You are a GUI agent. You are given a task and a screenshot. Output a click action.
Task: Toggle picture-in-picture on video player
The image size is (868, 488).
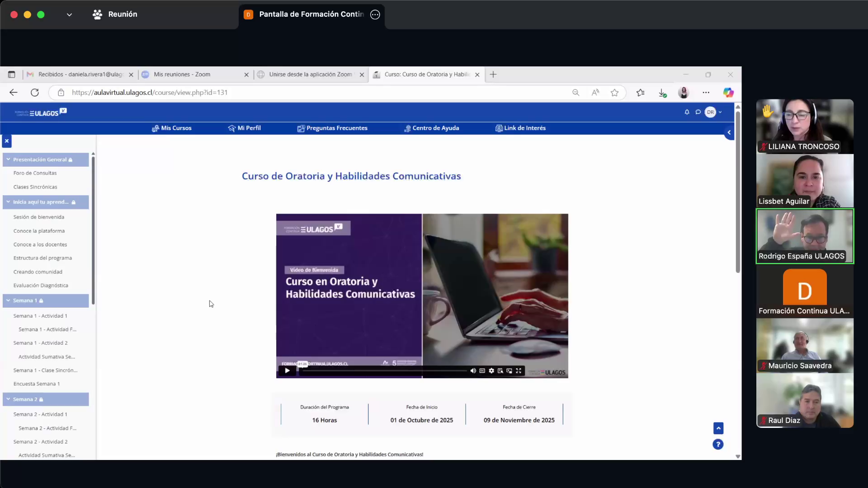pyautogui.click(x=509, y=371)
